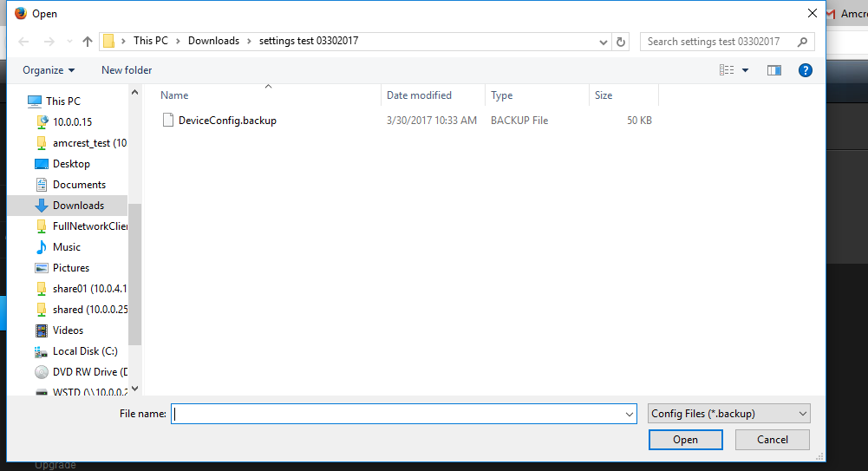Open shared (10.0.0.25 network share

click(x=89, y=310)
